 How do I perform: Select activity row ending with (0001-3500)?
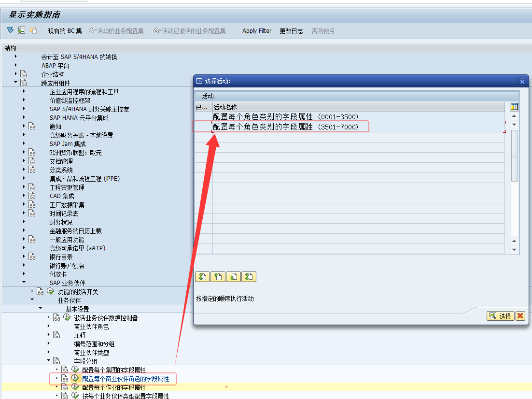[x=286, y=116]
